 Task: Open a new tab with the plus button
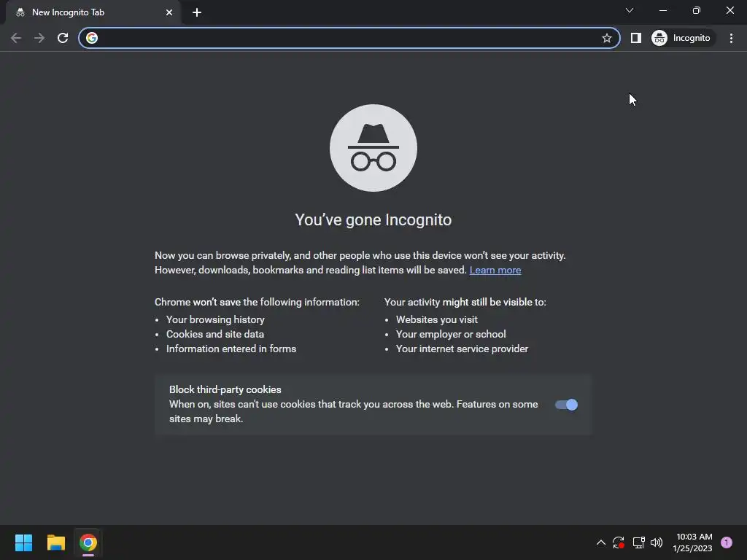(x=197, y=12)
